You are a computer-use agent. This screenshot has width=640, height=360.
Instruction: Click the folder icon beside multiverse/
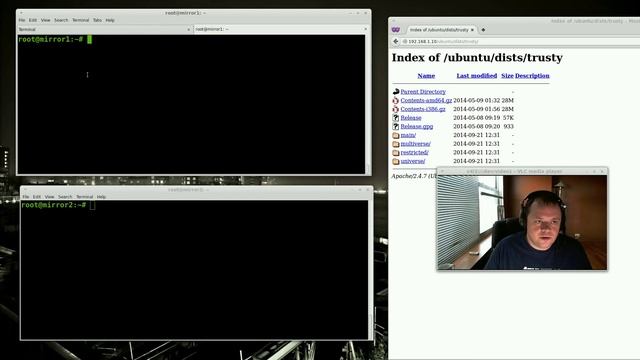tap(396, 144)
